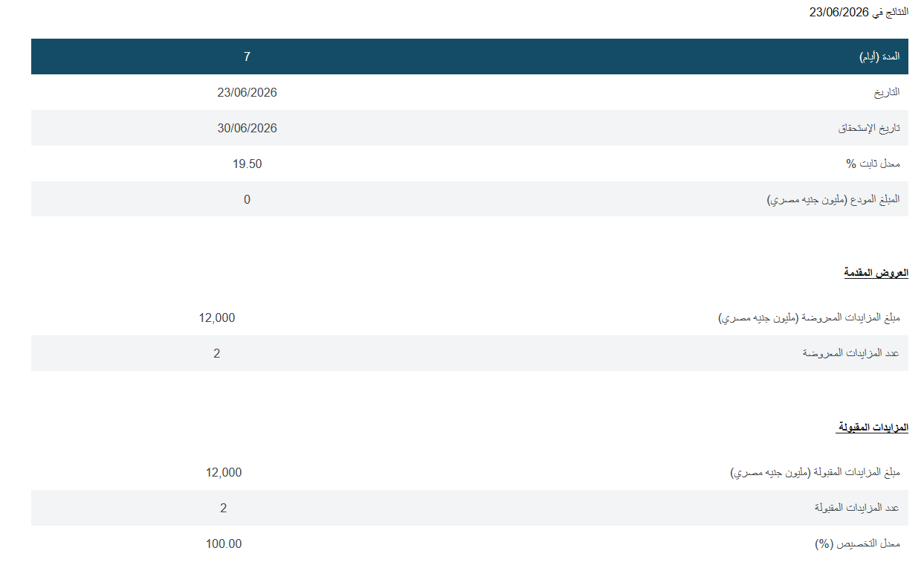The image size is (924, 571).
Task: Select the "التاريخ" row label
Action: tap(887, 92)
